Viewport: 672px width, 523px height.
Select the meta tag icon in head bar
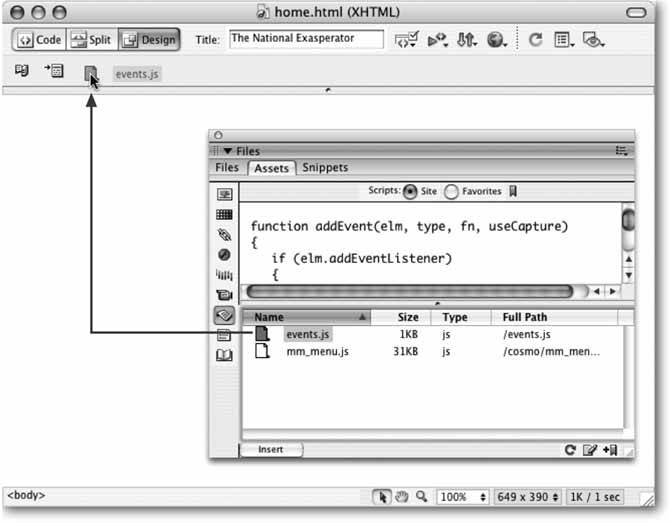pyautogui.click(x=22, y=70)
